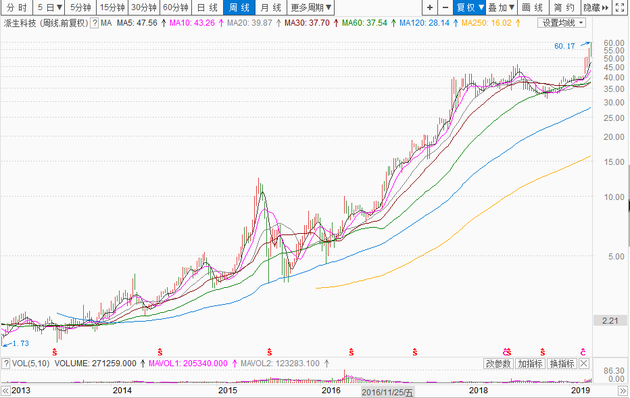Click the 2014 event marker icon
630x398 pixels.
(x=160, y=352)
